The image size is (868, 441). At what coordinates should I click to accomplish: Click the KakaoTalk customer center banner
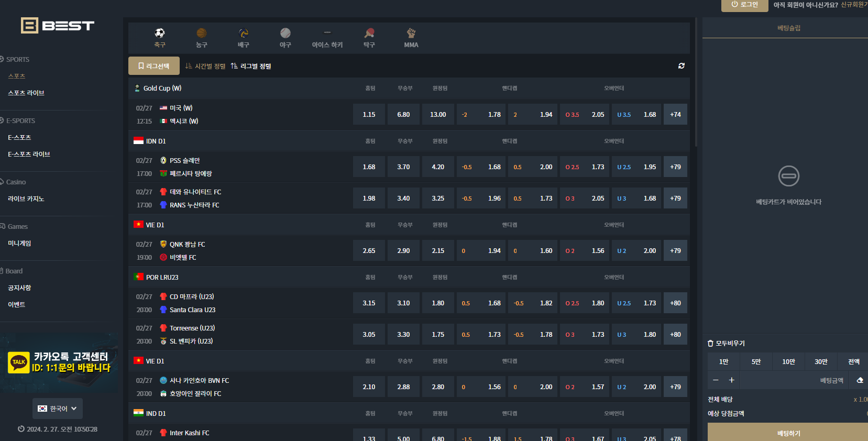(59, 362)
